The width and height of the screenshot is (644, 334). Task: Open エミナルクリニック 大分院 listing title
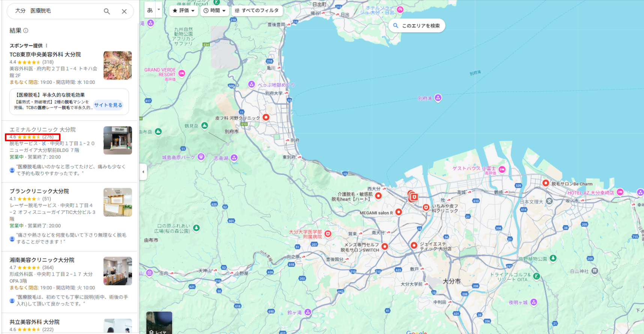pyautogui.click(x=42, y=130)
